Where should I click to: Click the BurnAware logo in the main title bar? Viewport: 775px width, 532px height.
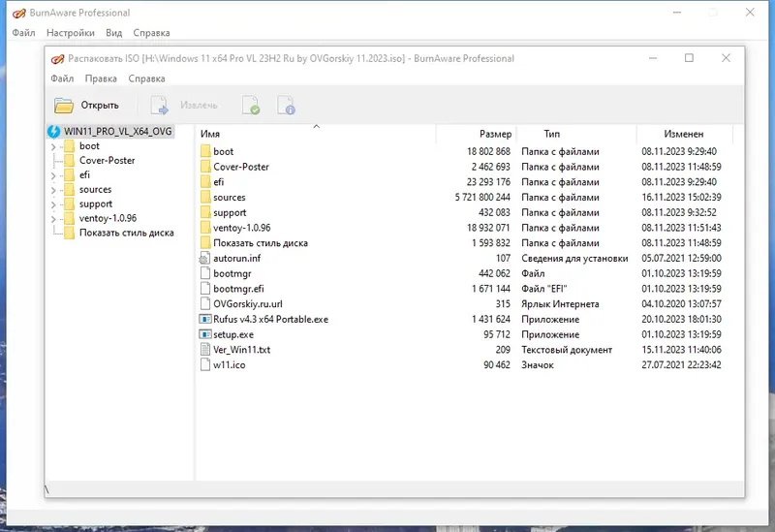(x=18, y=13)
